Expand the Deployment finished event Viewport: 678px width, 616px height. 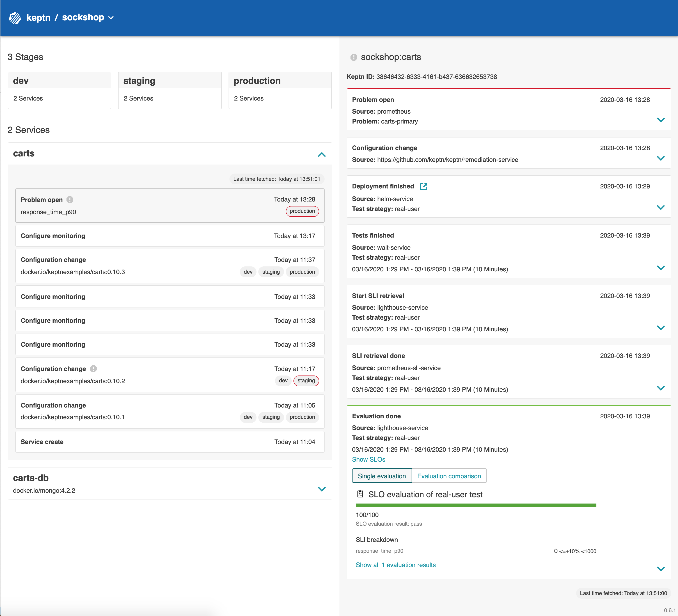coord(661,207)
